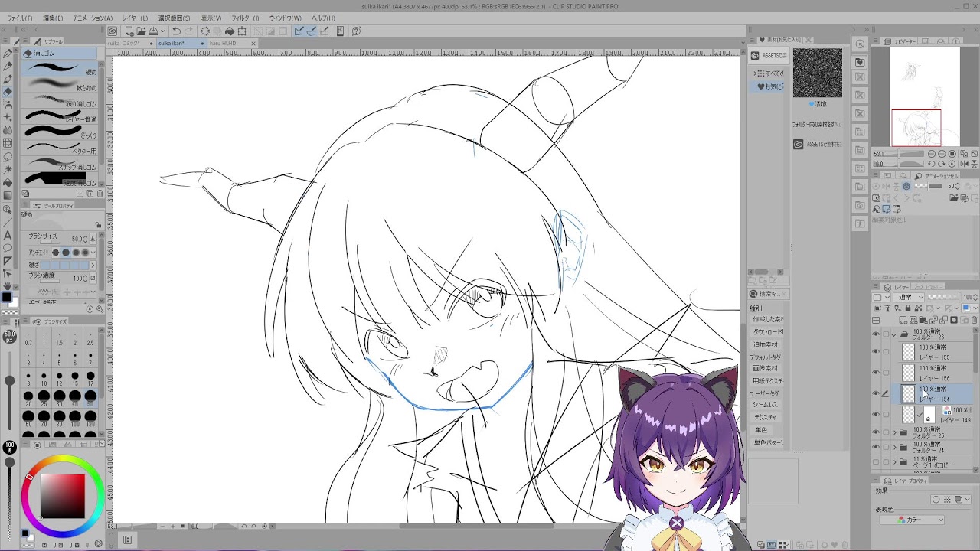Rotate the canvas left in the Navigator

[x=932, y=164]
